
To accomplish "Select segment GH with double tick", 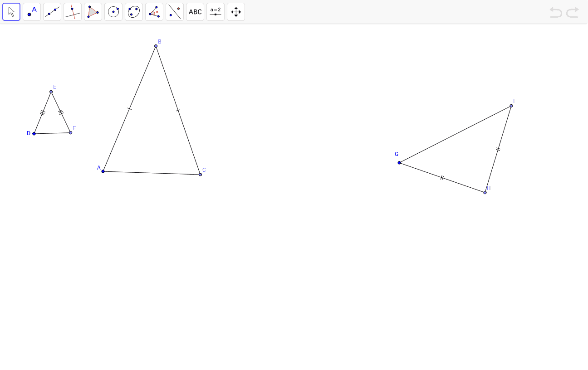I will 442,178.
